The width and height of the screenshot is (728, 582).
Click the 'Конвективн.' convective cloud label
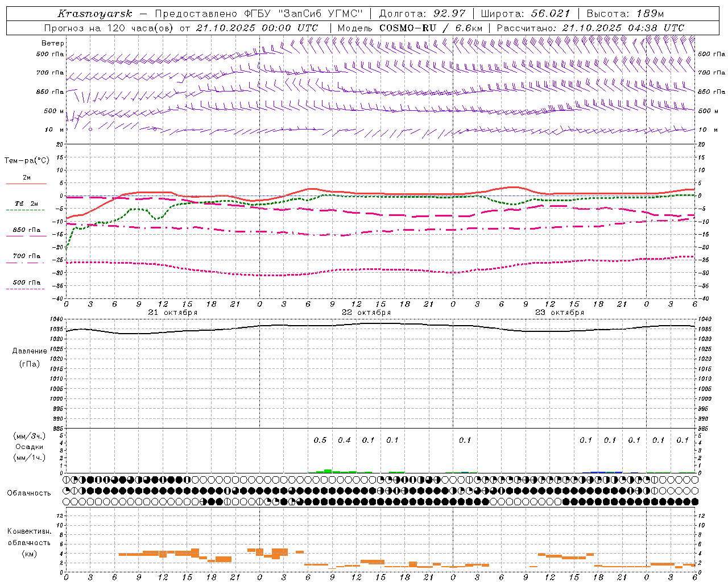(30, 531)
